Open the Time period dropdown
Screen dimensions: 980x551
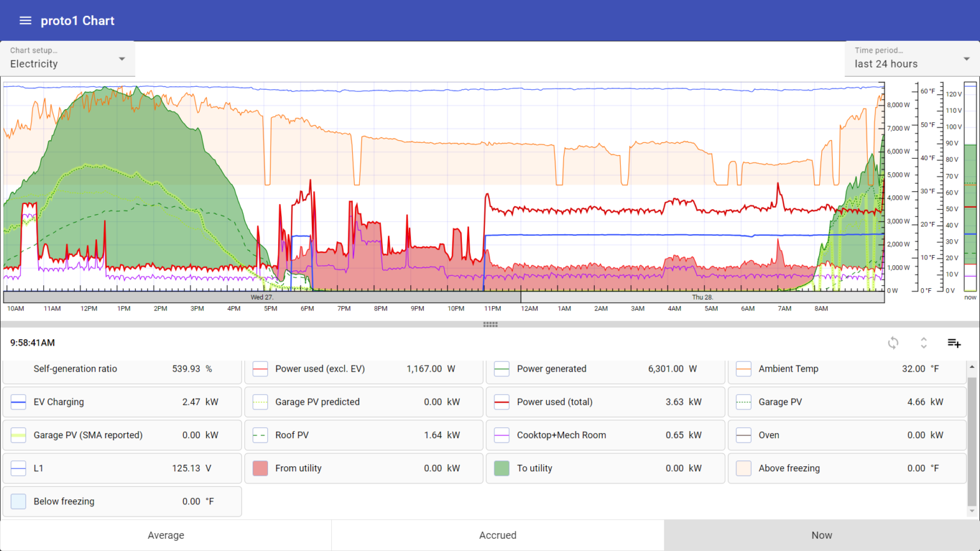912,59
